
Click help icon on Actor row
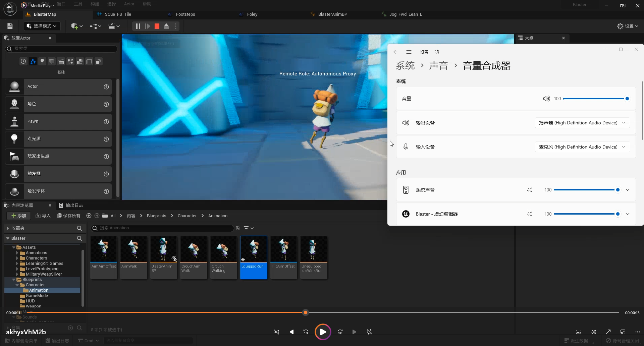point(106,87)
